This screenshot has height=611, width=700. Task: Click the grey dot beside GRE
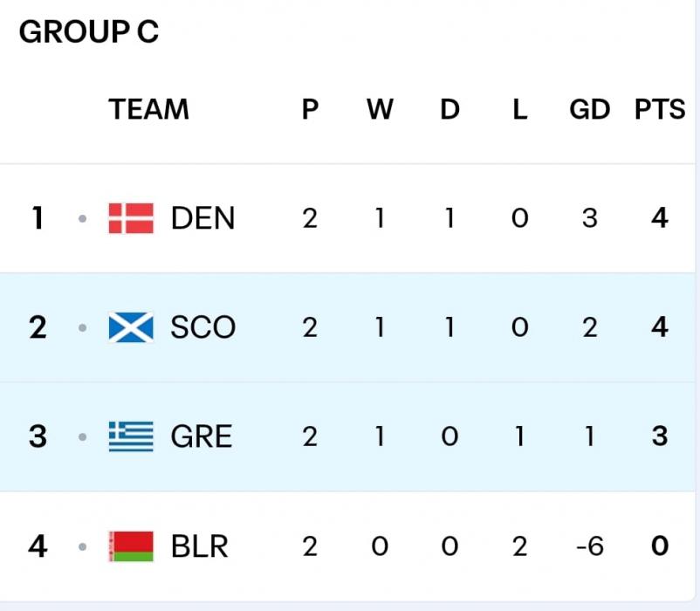click(x=82, y=437)
